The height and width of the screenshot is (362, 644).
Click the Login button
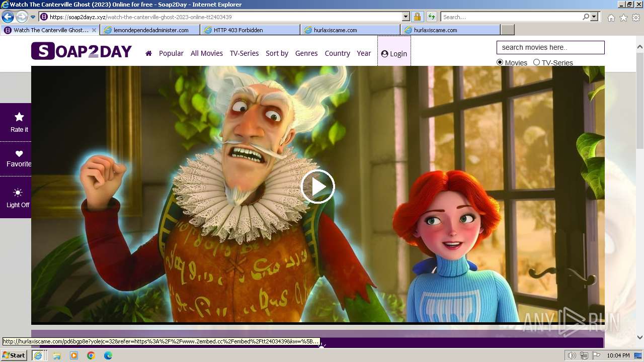(x=394, y=53)
